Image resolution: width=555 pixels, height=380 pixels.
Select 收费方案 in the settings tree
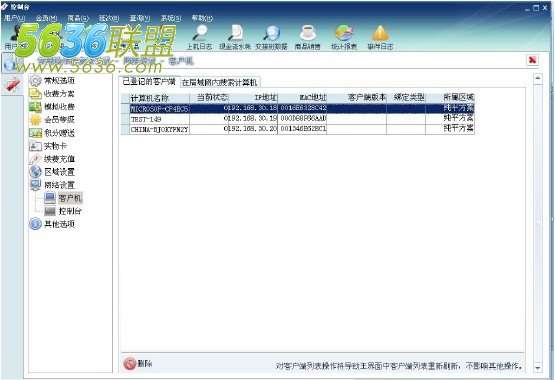click(x=52, y=94)
